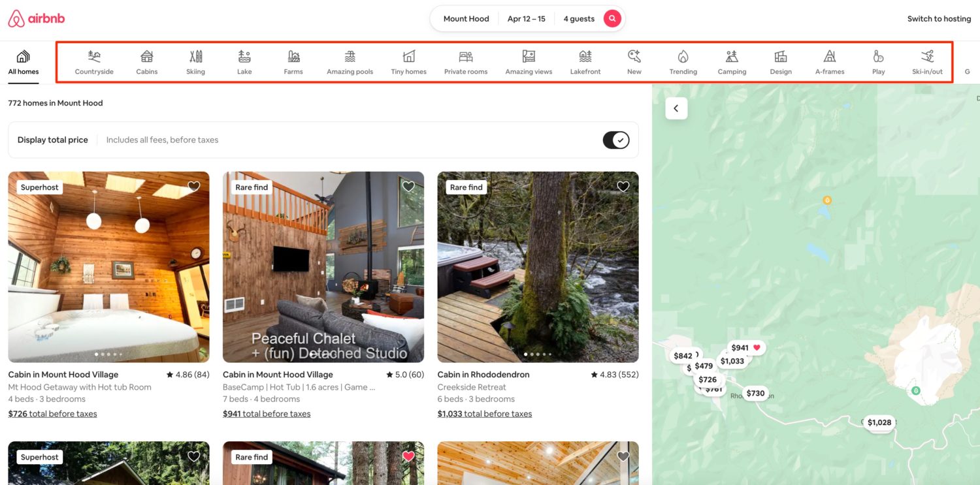The width and height of the screenshot is (980, 485).
Task: Save the Superhost cabin with the heart
Action: [x=193, y=186]
